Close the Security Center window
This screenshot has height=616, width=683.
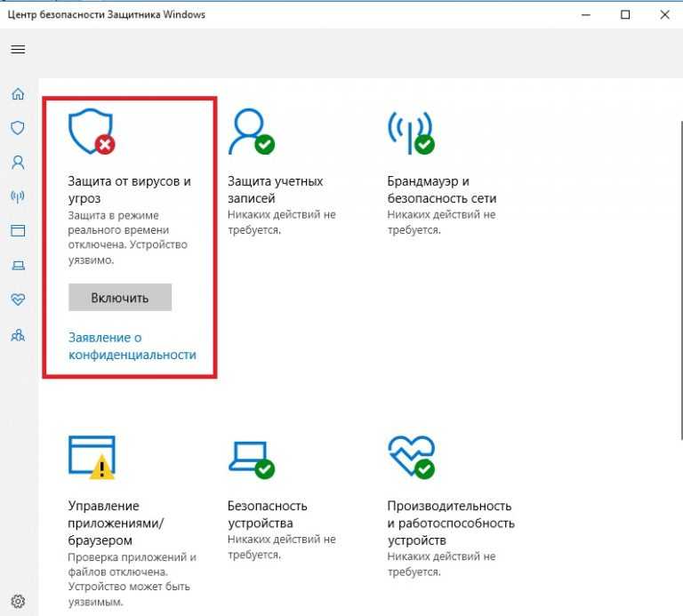pyautogui.click(x=664, y=15)
